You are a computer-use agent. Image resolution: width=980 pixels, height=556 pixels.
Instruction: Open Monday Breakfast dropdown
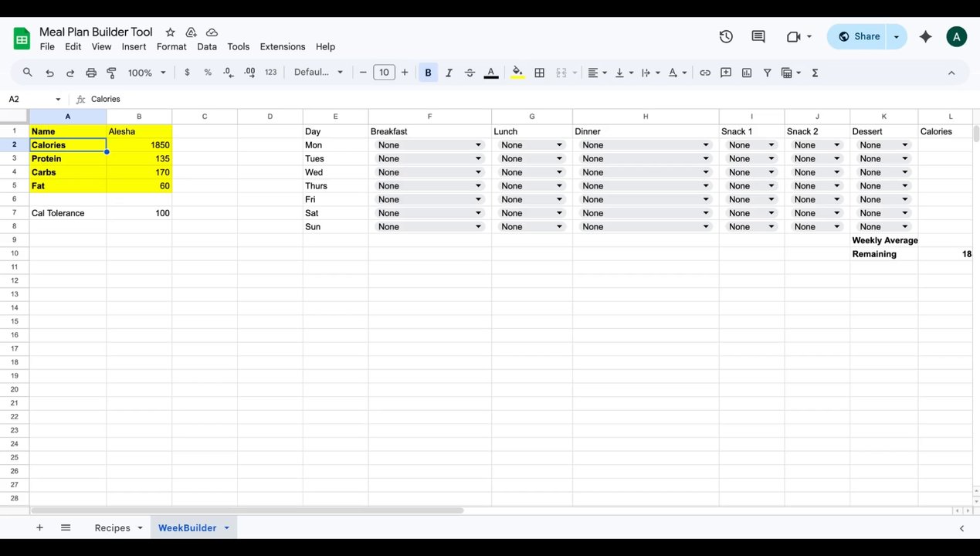[x=429, y=145]
